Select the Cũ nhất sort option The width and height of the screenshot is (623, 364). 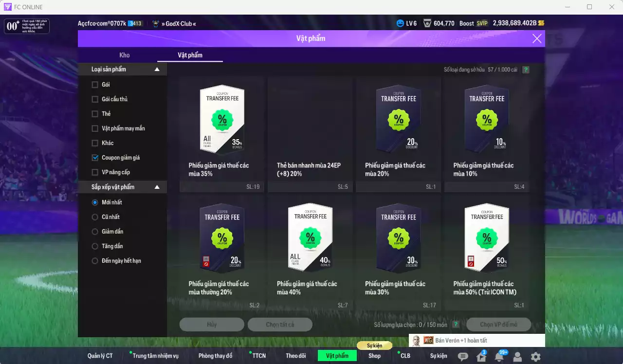[x=95, y=217]
